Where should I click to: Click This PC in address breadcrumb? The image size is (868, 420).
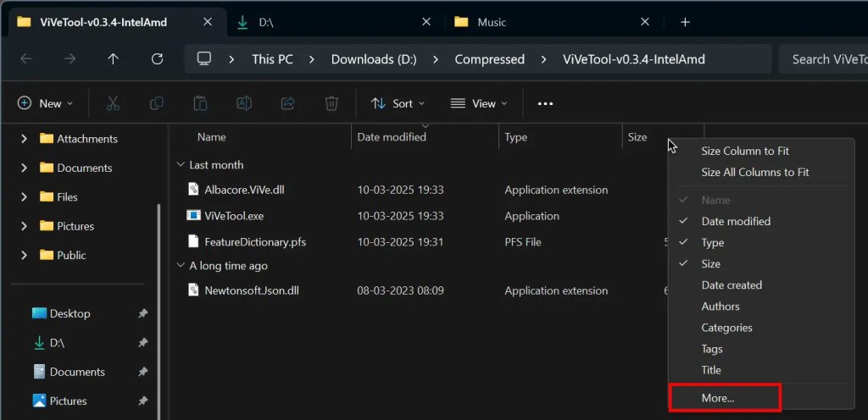coord(272,59)
